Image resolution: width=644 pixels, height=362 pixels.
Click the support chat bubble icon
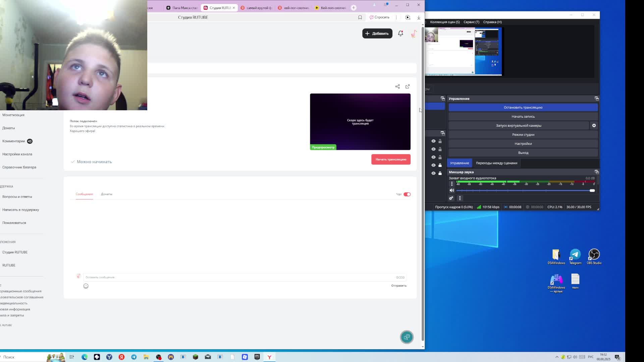tap(407, 337)
